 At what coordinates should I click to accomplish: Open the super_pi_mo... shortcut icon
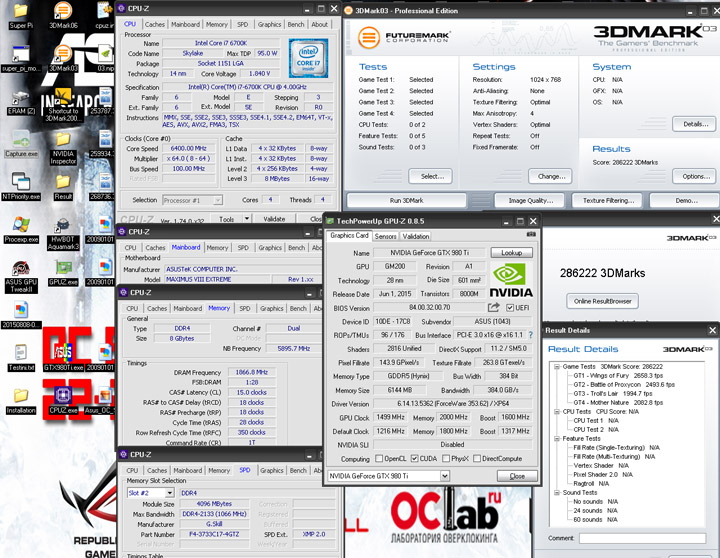(x=21, y=59)
